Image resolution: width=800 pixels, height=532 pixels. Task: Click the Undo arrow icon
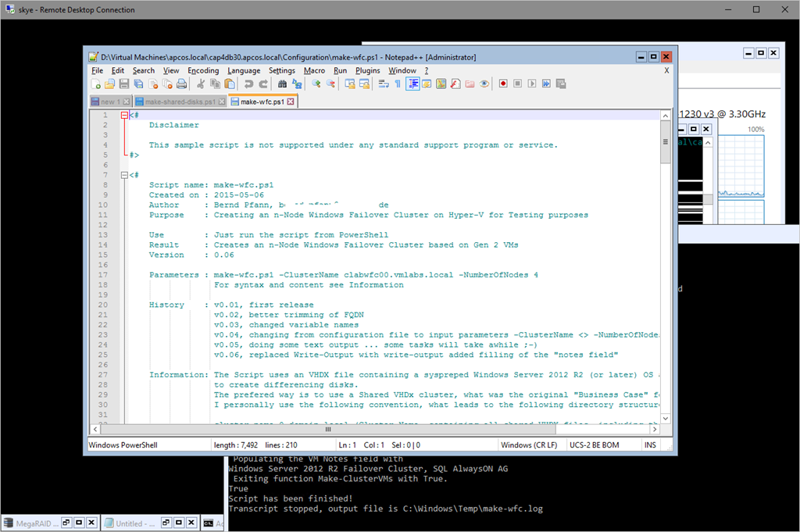[x=248, y=84]
